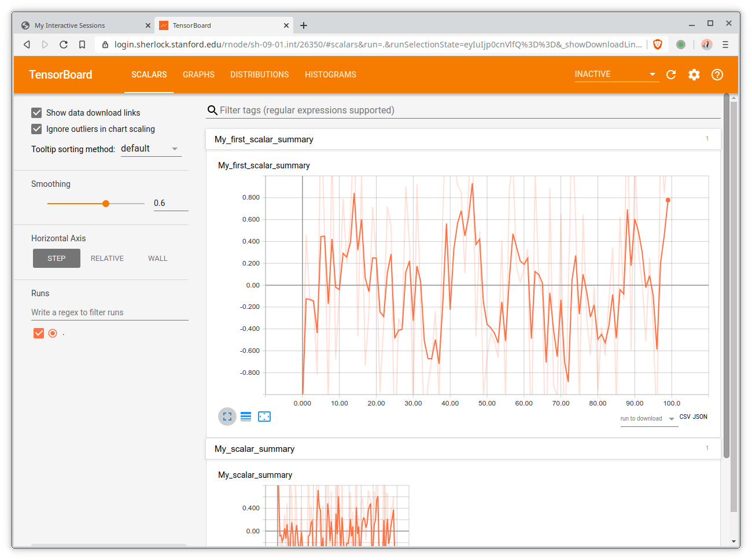752x560 pixels.
Task: Click the TensorBoard logo title
Action: click(x=61, y=75)
